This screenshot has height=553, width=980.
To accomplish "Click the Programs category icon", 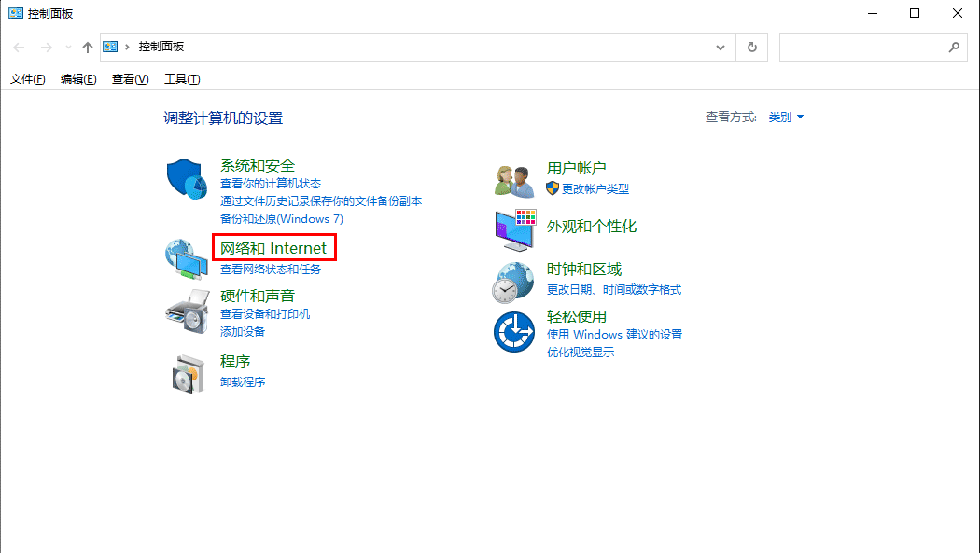I will [186, 373].
